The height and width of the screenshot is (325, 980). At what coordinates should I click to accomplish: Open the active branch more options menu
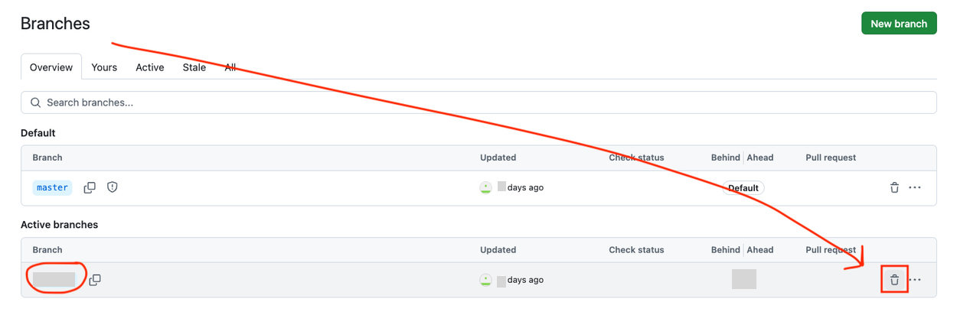coord(915,280)
